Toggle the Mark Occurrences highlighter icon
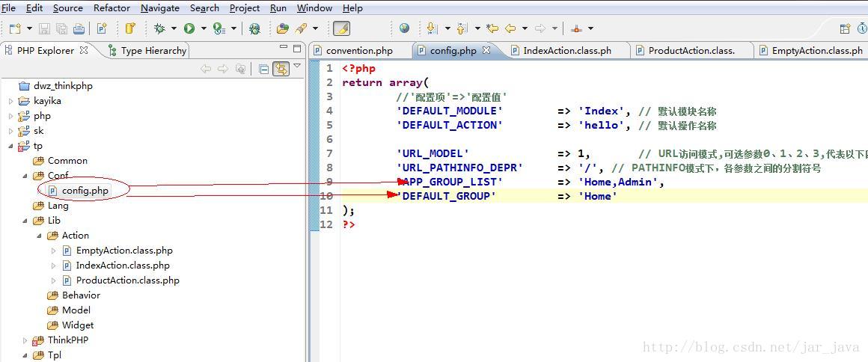 click(341, 28)
